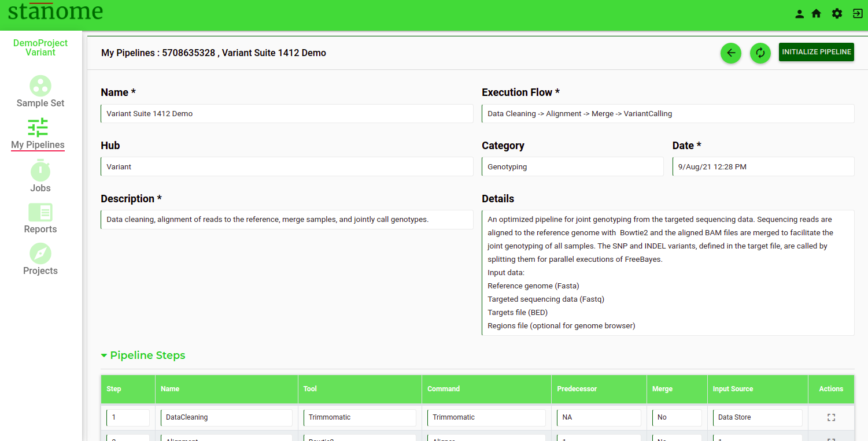The height and width of the screenshot is (441, 868).
Task: Expand DataCleaning step via fullscreen icon
Action: point(832,417)
